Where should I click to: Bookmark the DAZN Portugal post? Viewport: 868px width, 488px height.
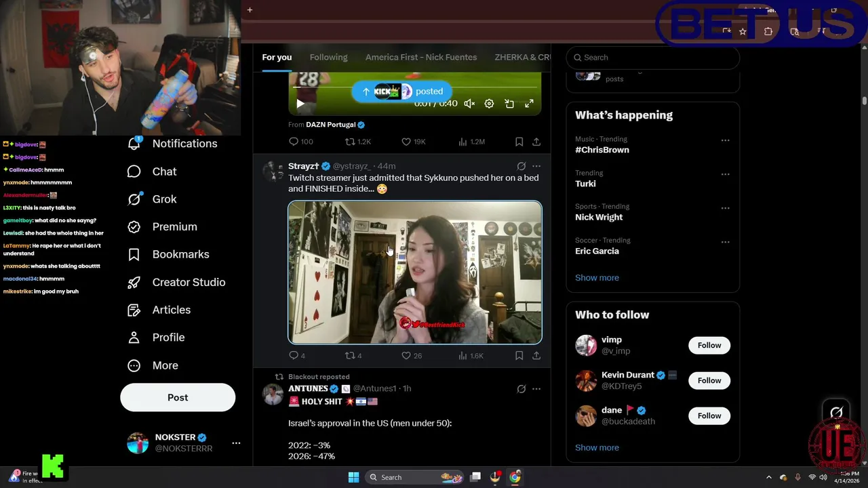click(x=519, y=142)
